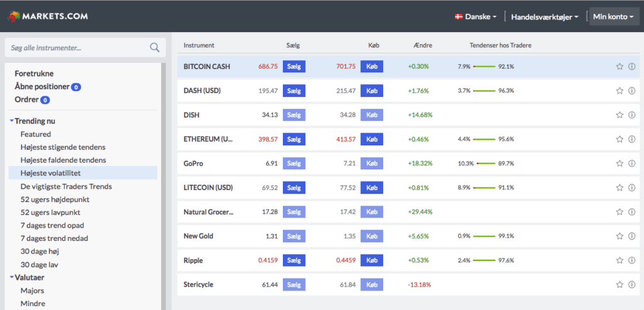
Task: Star ETHEREUM as favorite
Action: click(619, 139)
